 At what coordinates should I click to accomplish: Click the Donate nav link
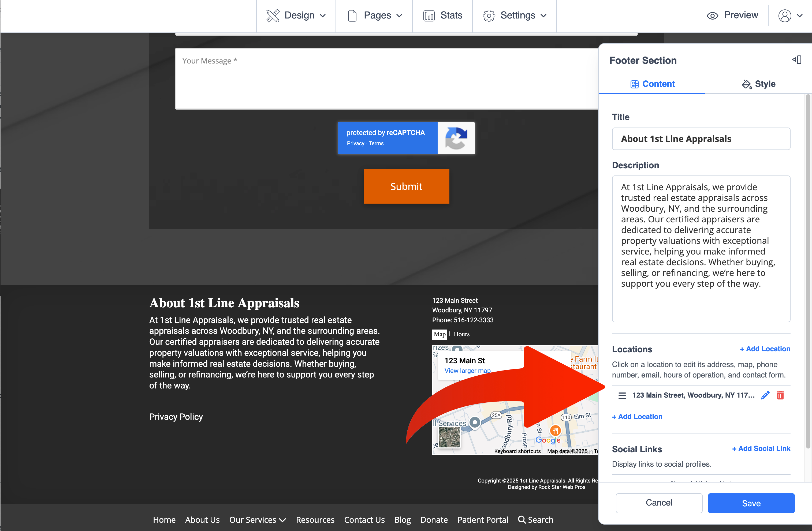pyautogui.click(x=434, y=520)
